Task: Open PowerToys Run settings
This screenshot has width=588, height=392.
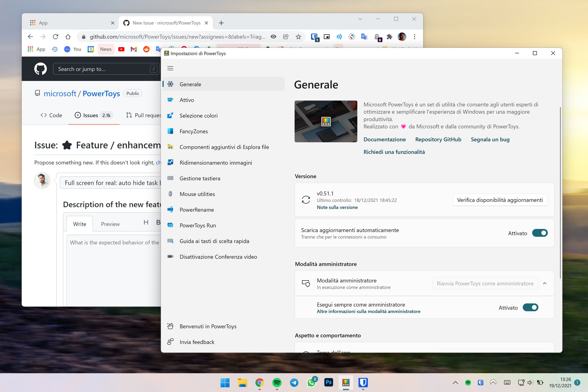Action: (198, 225)
